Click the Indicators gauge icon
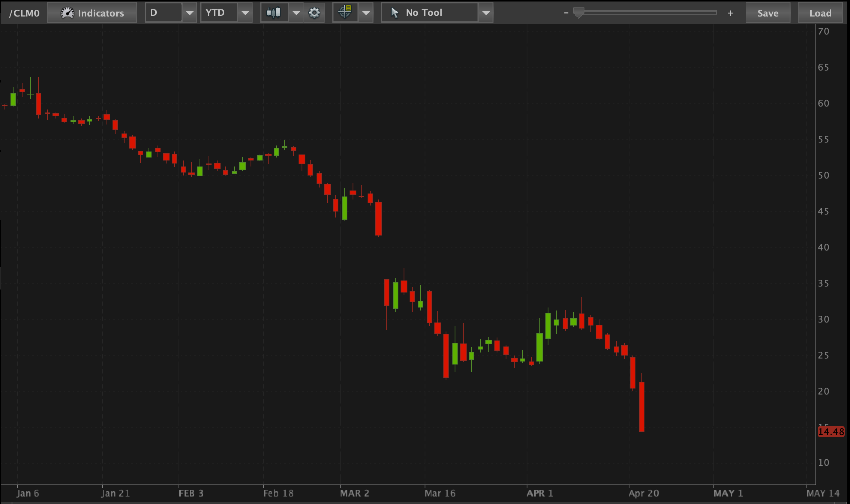 [x=68, y=13]
